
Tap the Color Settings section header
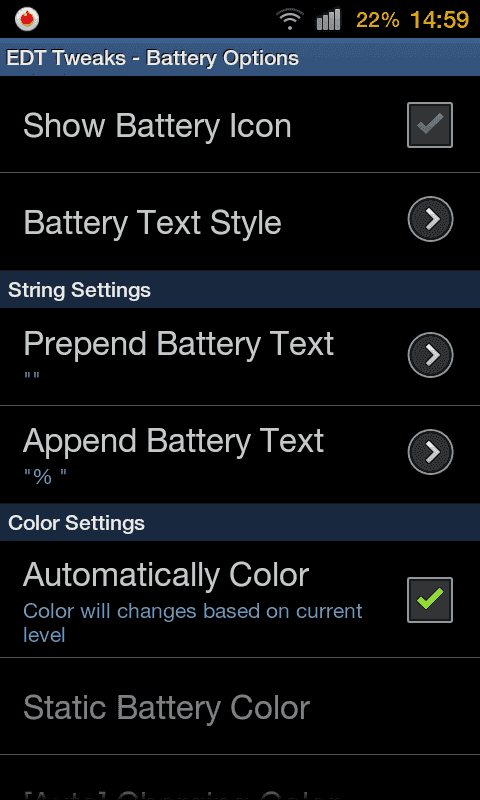click(x=240, y=523)
